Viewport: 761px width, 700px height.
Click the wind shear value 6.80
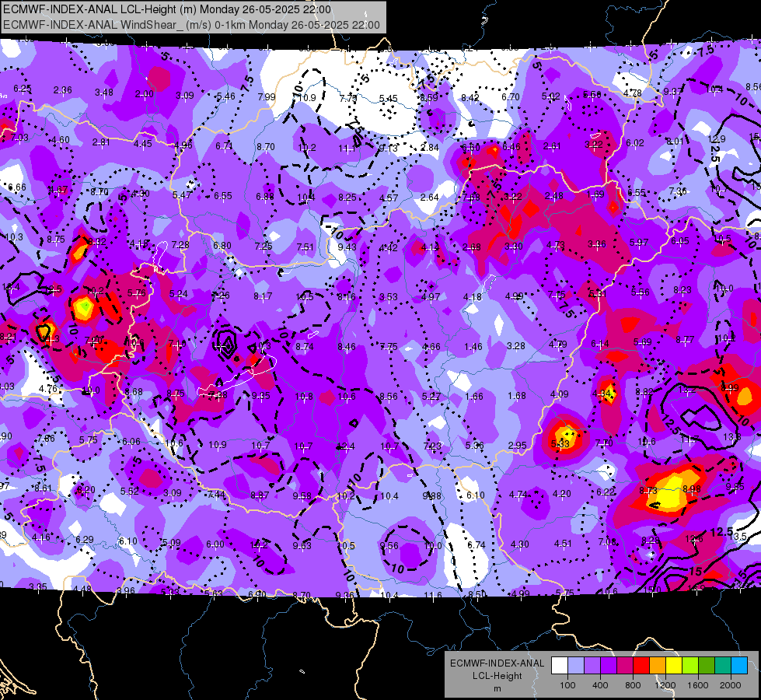[222, 246]
